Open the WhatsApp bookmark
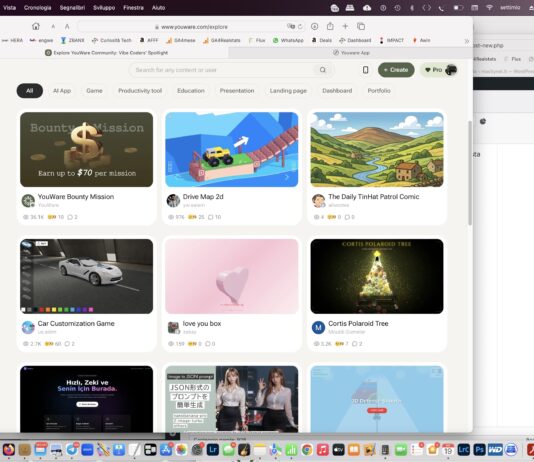 (x=288, y=40)
